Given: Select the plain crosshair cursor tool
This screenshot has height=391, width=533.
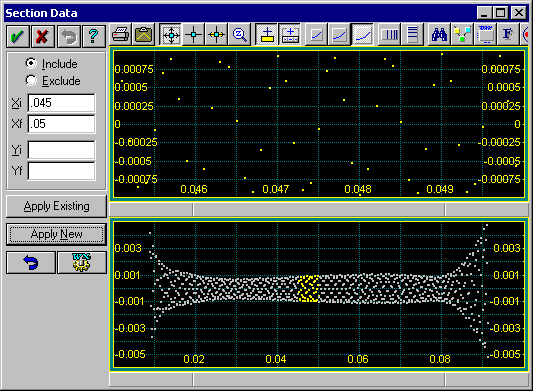Looking at the screenshot, I should click(194, 34).
